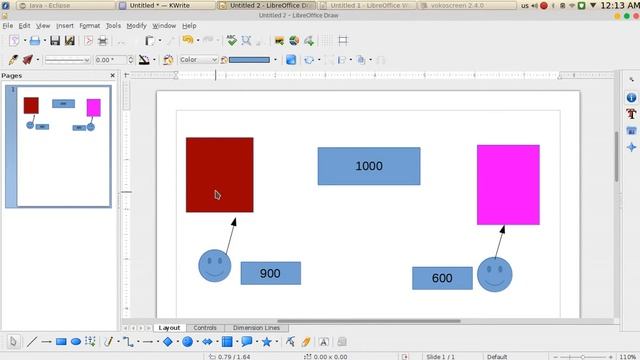Insert a chart

click(x=294, y=40)
